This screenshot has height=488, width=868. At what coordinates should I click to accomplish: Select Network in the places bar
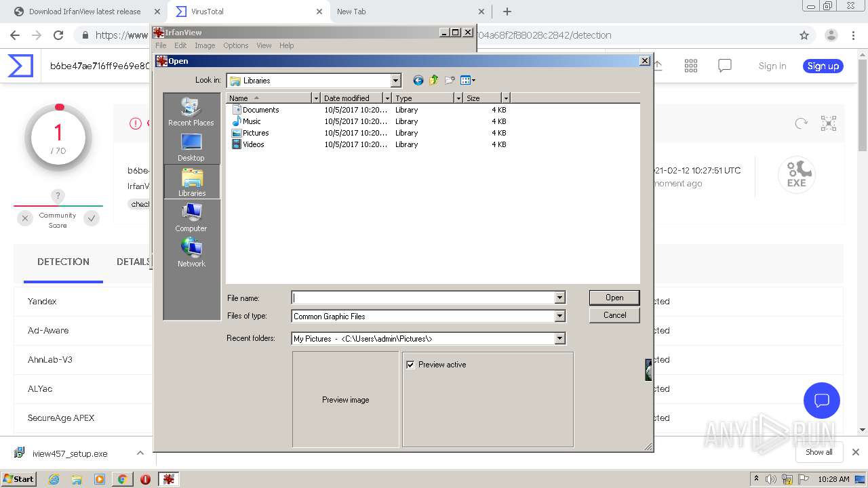[x=191, y=252]
